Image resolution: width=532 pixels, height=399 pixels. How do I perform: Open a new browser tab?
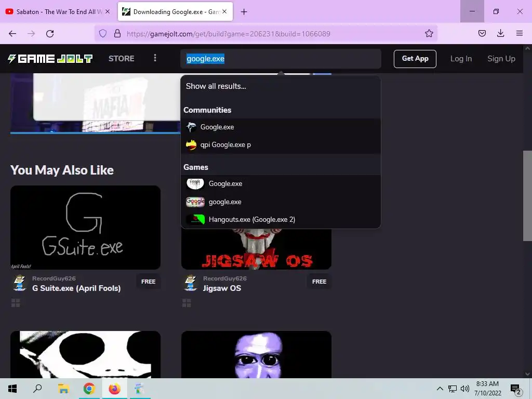coord(244,12)
